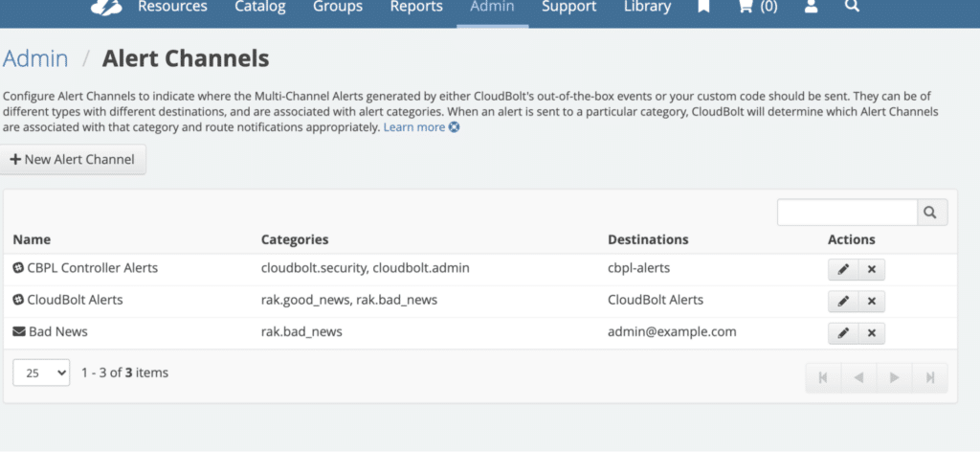
Task: Click envelope icon beside Bad News
Action: pos(19,332)
